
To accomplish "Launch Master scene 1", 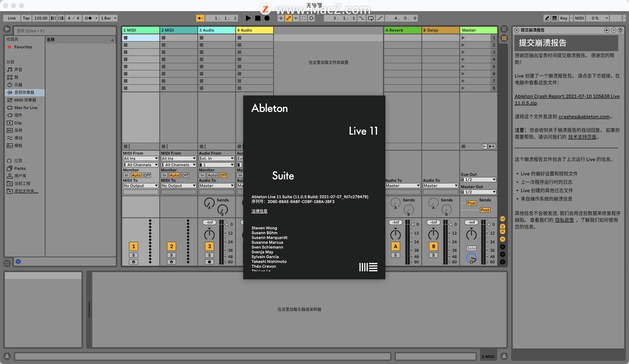I will point(463,38).
